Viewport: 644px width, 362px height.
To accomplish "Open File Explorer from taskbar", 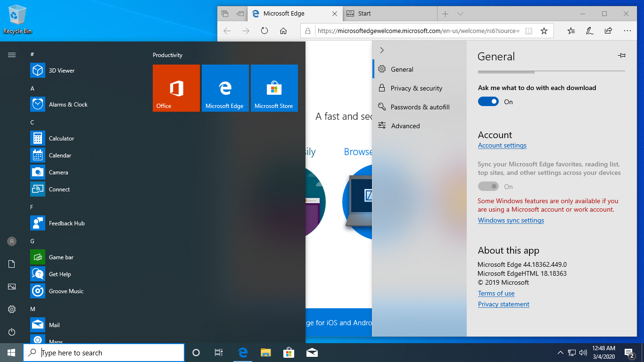I will (x=266, y=353).
